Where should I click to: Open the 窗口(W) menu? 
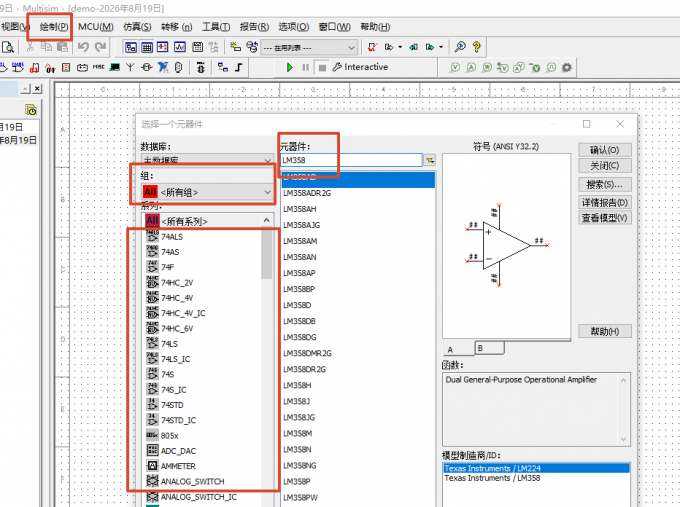tap(334, 27)
